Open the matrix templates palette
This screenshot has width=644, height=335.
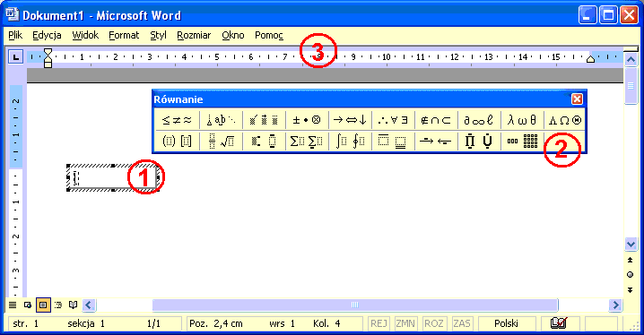click(522, 141)
